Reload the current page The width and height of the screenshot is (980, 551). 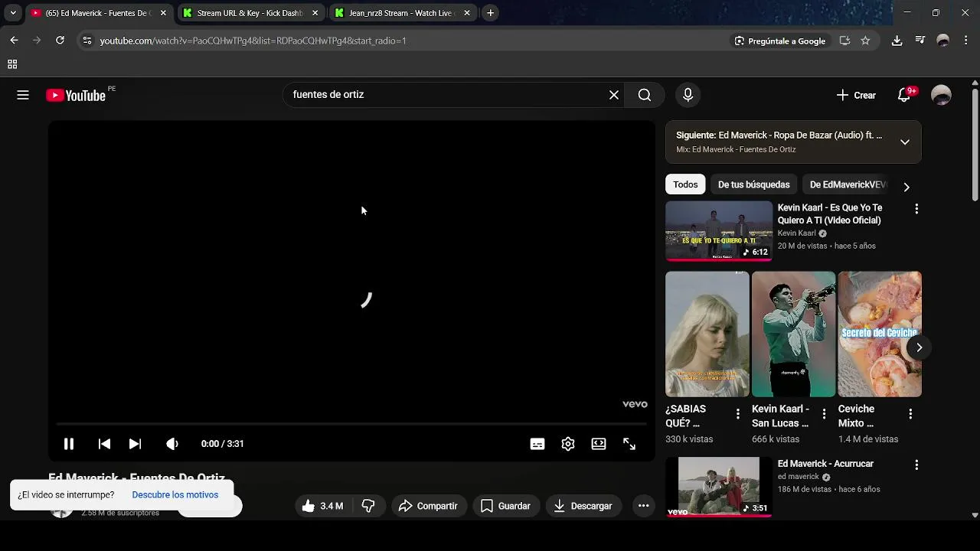point(60,41)
